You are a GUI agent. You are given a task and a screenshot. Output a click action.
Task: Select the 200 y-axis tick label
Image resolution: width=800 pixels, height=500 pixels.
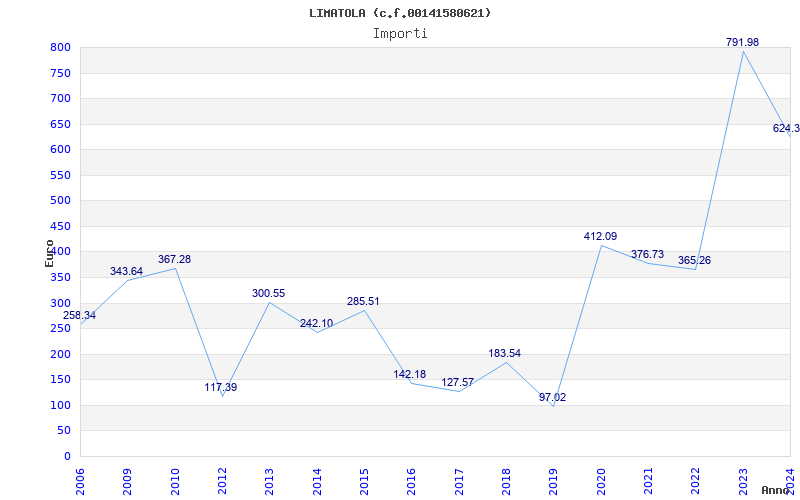click(x=60, y=355)
